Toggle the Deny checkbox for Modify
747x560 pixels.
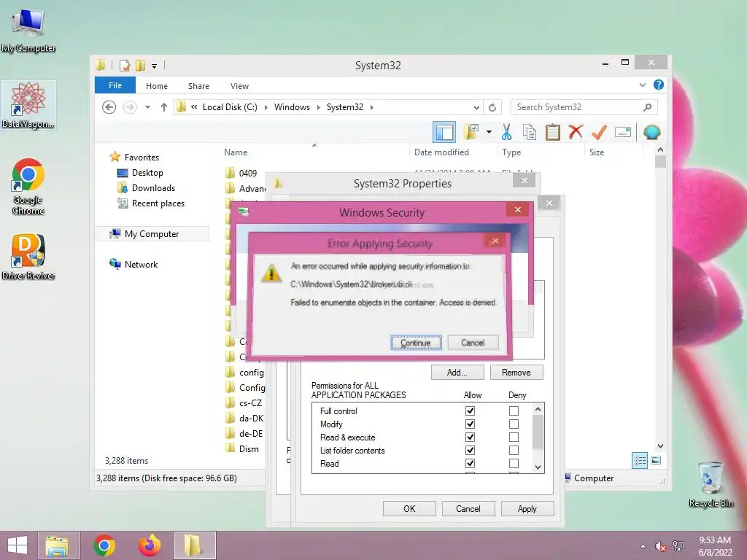point(514,424)
